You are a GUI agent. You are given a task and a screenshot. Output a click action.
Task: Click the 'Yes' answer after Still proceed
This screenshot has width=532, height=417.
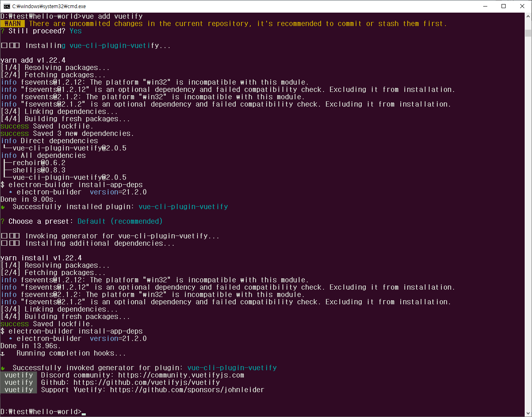click(x=76, y=31)
